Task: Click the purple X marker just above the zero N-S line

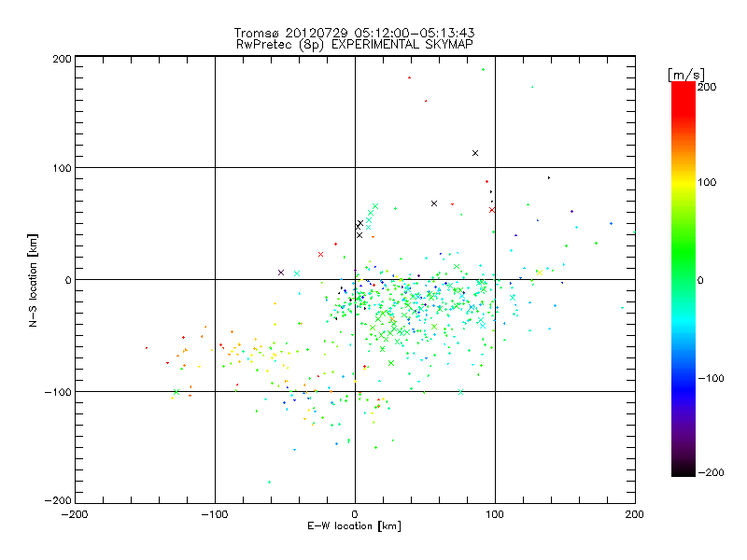Action: [281, 273]
